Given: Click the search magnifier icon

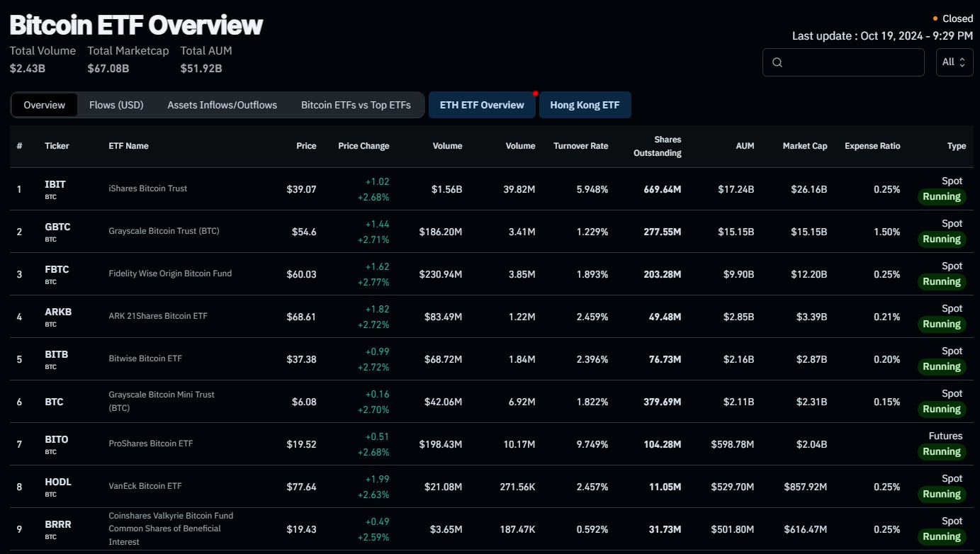Looking at the screenshot, I should pyautogui.click(x=777, y=62).
